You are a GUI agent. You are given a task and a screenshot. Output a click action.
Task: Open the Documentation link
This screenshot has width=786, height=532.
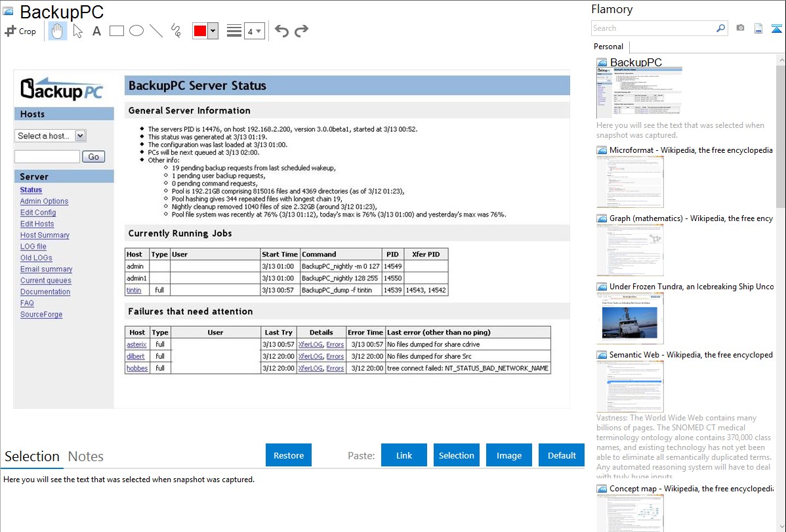(45, 292)
